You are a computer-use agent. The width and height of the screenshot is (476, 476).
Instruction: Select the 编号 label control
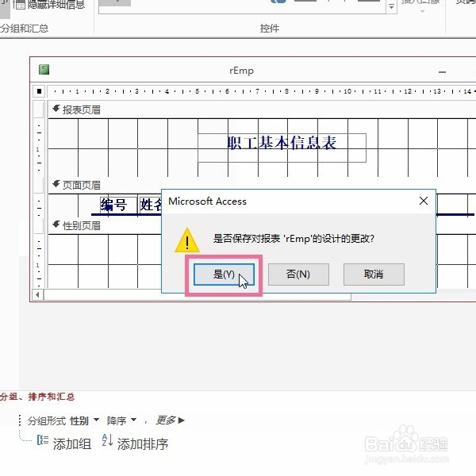tap(118, 205)
